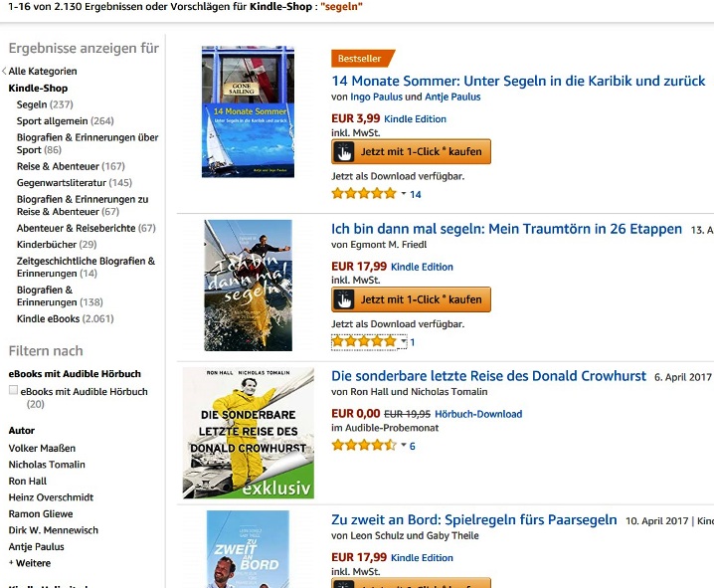
Task: Click author link Ingo Paulus
Action: [376, 97]
